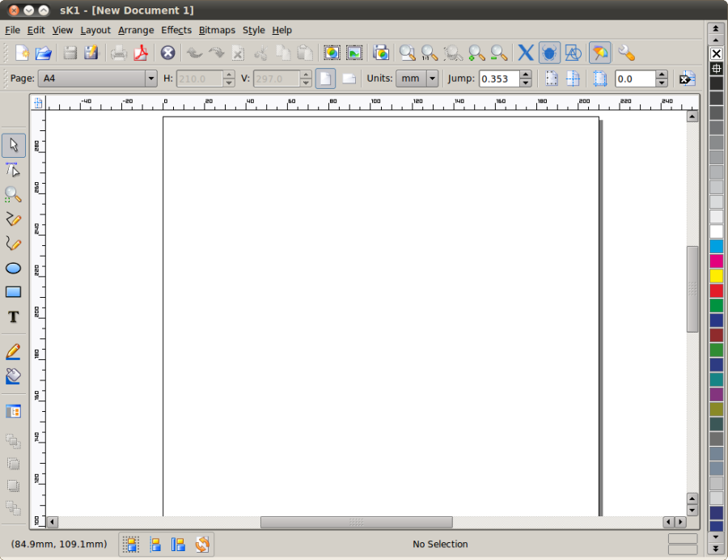
Task: Open the Arrange menu
Action: (x=136, y=30)
